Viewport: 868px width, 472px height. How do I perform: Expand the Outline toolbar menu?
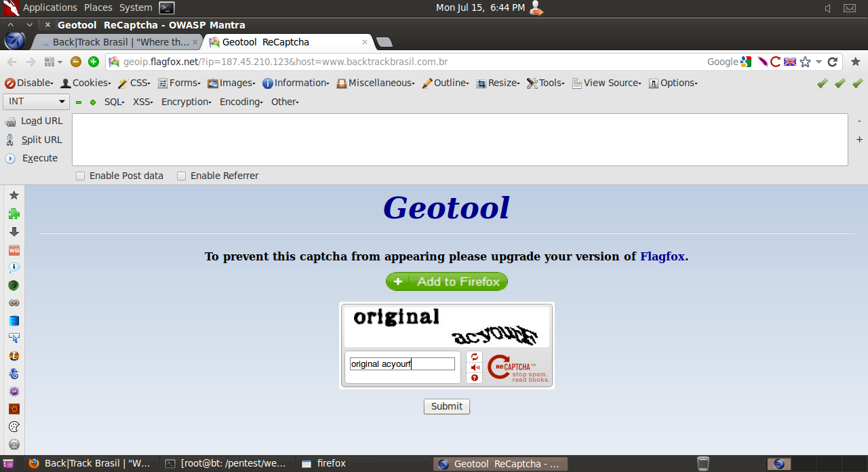pyautogui.click(x=446, y=83)
